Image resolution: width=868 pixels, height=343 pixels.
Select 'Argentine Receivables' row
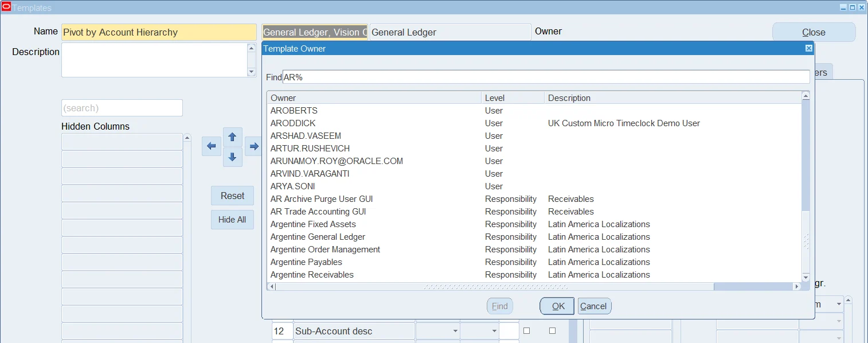[x=534, y=275]
